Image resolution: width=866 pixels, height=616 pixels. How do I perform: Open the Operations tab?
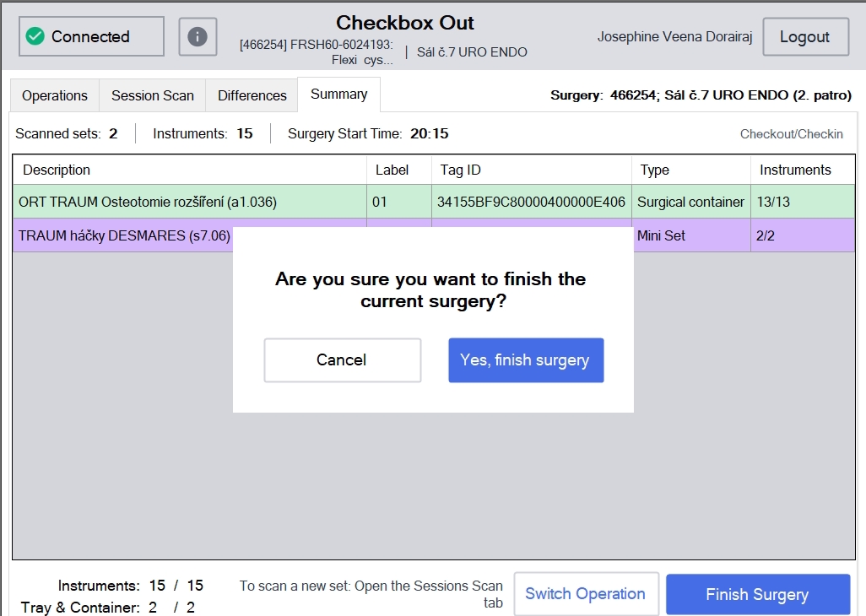click(x=55, y=95)
